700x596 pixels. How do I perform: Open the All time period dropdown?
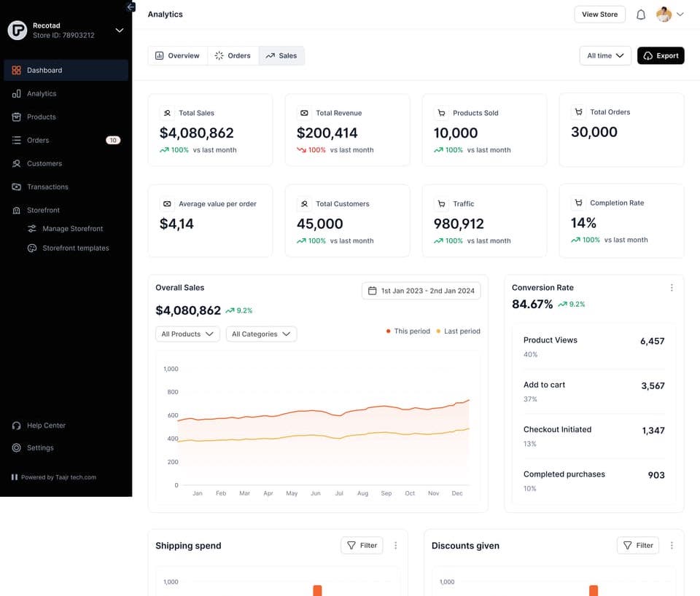(x=605, y=56)
